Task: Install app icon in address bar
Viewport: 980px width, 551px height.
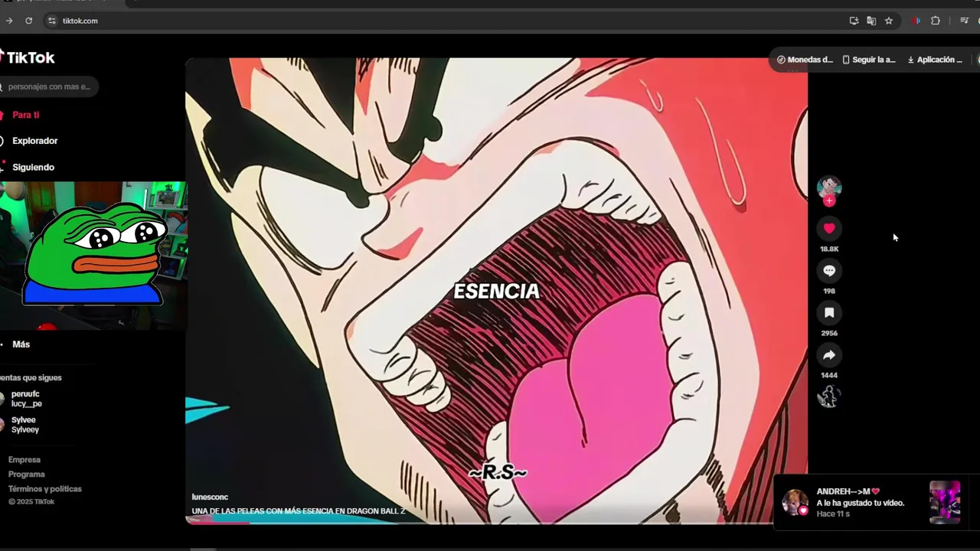Action: point(854,21)
